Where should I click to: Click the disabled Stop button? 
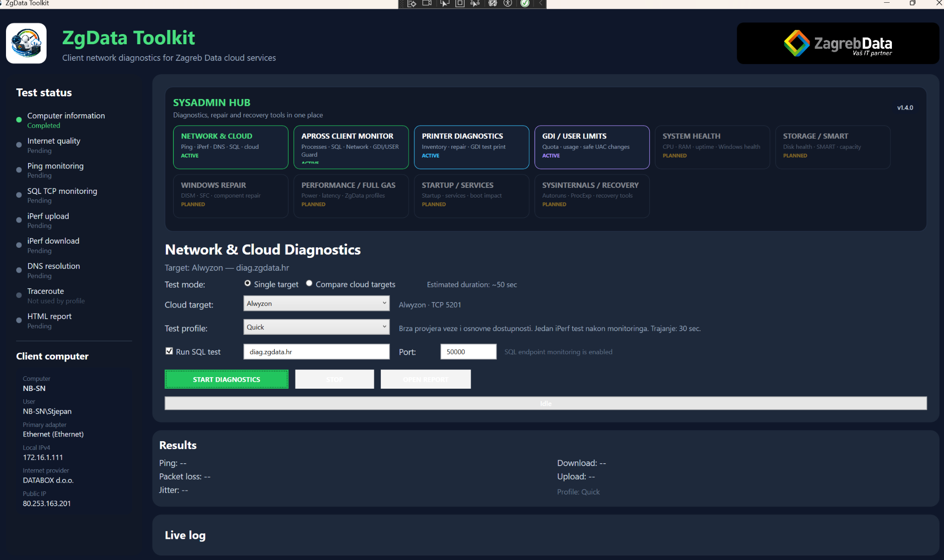tap(335, 379)
